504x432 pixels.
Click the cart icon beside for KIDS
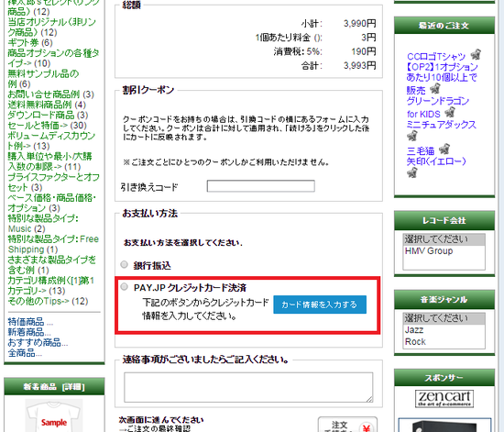coord(450,112)
